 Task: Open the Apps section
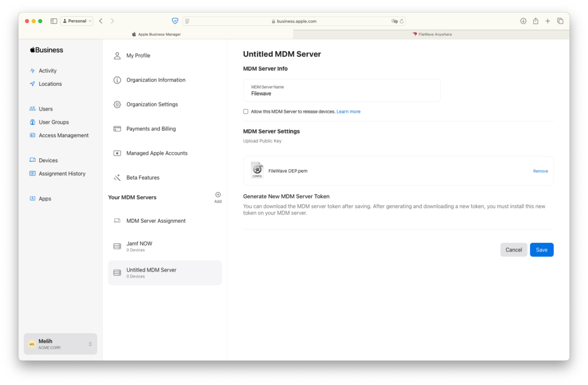[45, 199]
